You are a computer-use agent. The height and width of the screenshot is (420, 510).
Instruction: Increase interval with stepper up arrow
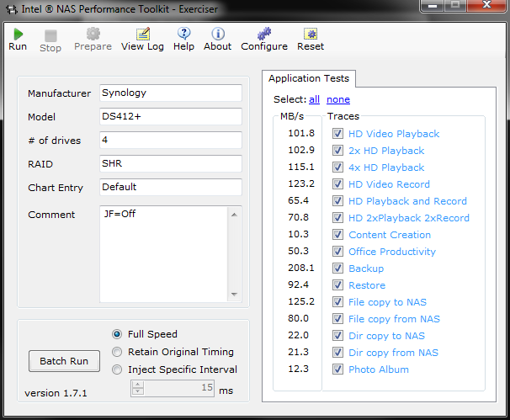point(138,385)
